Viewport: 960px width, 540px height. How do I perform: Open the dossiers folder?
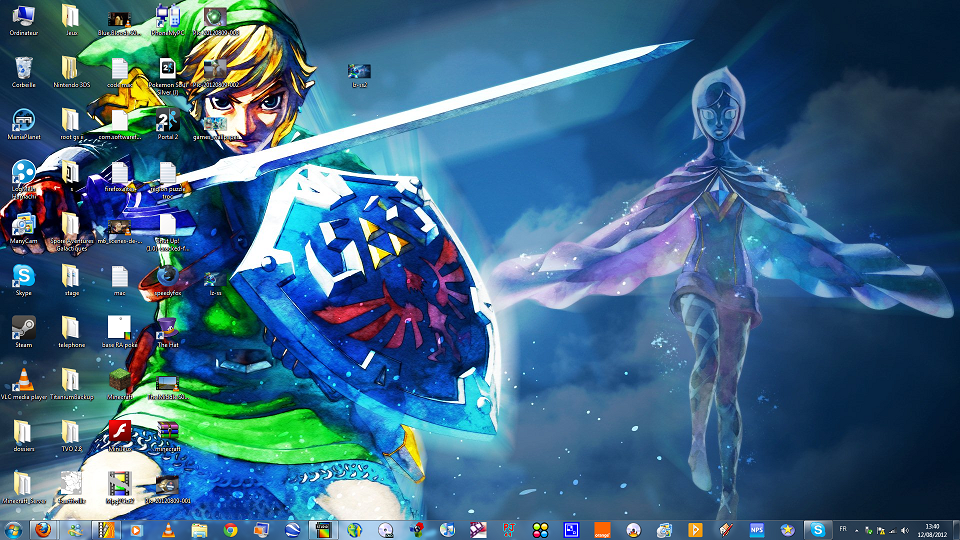(23, 436)
